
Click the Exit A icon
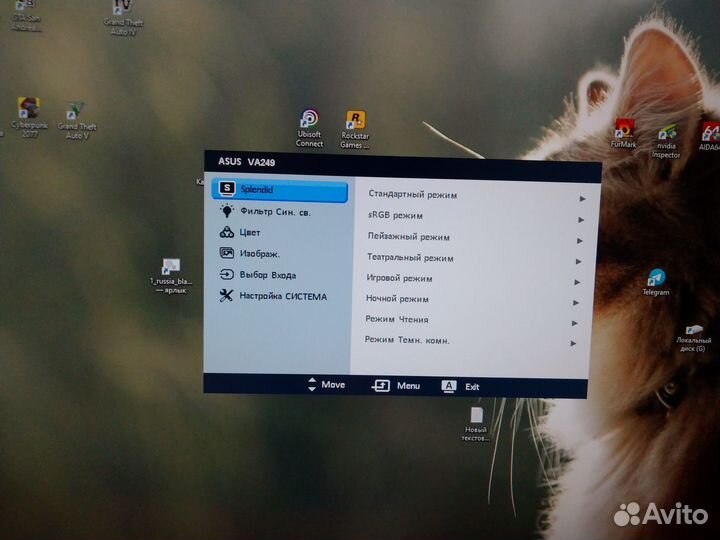pyautogui.click(x=449, y=386)
